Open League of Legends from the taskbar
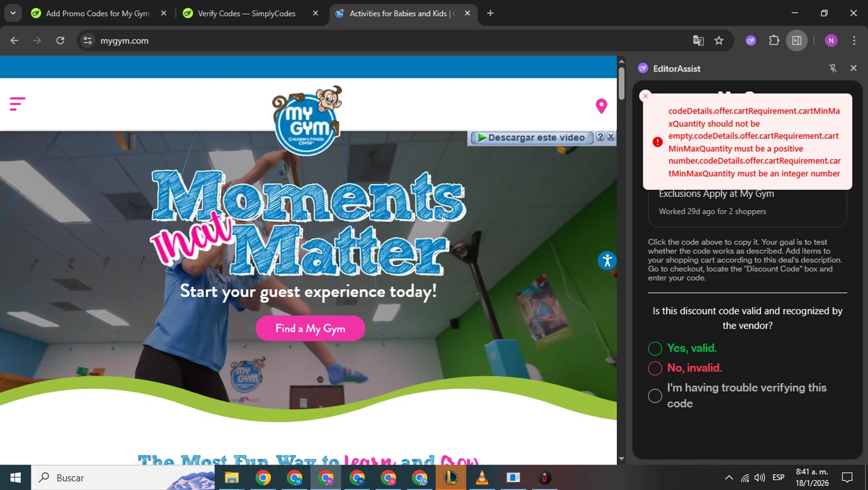This screenshot has height=490, width=868. [x=450, y=478]
